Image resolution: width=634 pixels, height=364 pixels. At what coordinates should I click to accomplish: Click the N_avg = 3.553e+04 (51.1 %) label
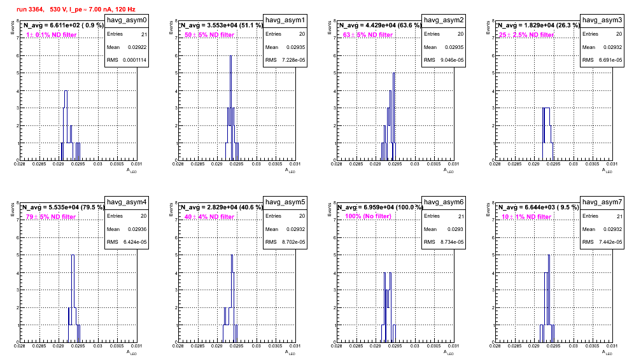(221, 25)
